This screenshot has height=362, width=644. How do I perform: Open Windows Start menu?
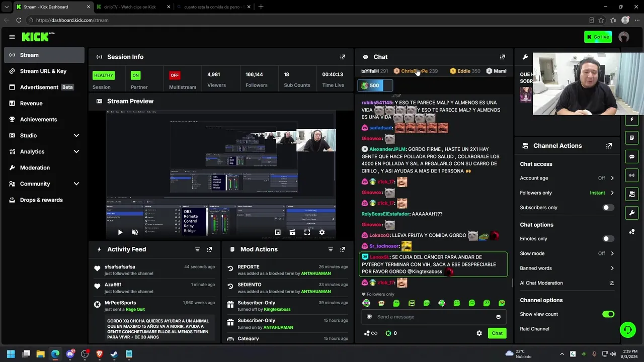(11, 354)
